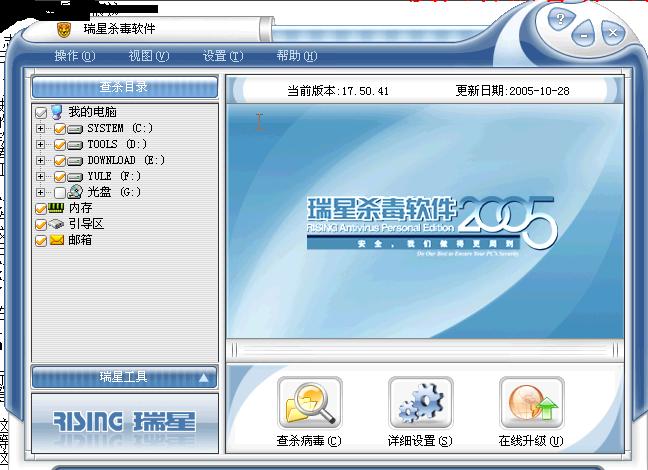Select the 内存 tree label
648x470 pixels.
coord(81,208)
